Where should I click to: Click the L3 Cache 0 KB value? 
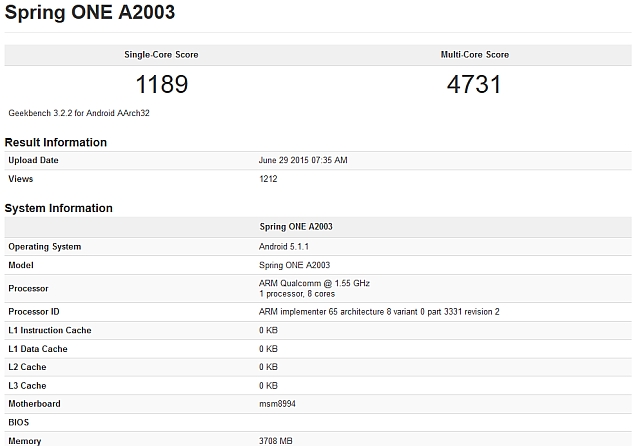[268, 385]
